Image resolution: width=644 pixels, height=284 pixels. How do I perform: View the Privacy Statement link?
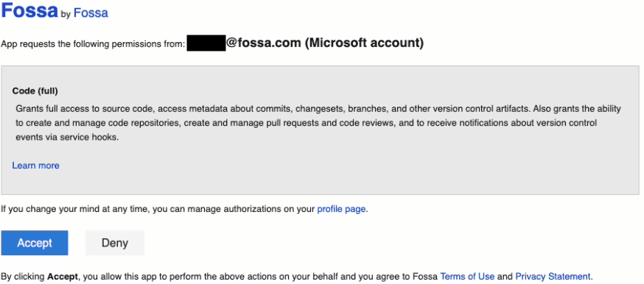[x=553, y=276]
